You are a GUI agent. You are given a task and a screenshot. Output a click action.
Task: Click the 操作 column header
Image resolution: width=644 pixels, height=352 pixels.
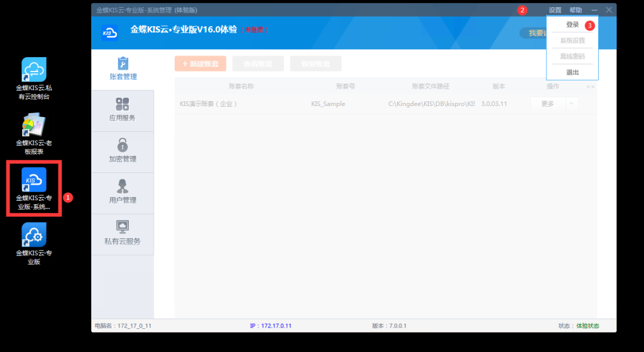[x=553, y=86]
